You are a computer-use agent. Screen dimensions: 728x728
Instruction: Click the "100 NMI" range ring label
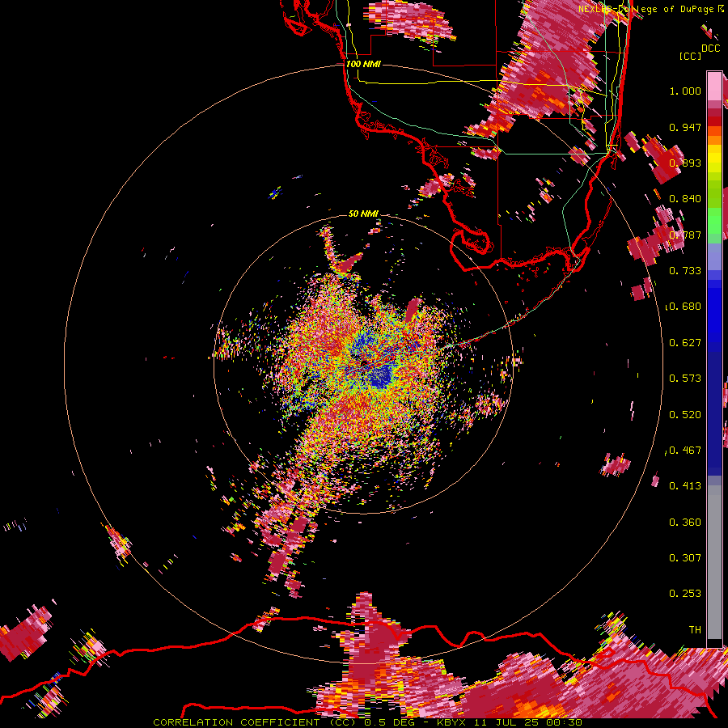point(363,64)
